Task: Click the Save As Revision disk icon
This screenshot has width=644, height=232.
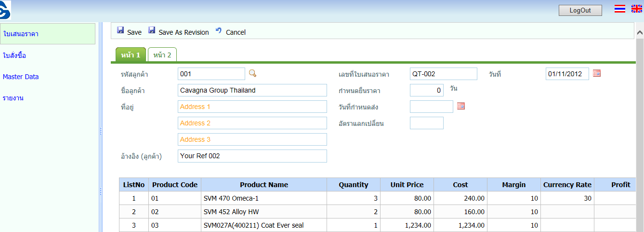Action: (152, 30)
